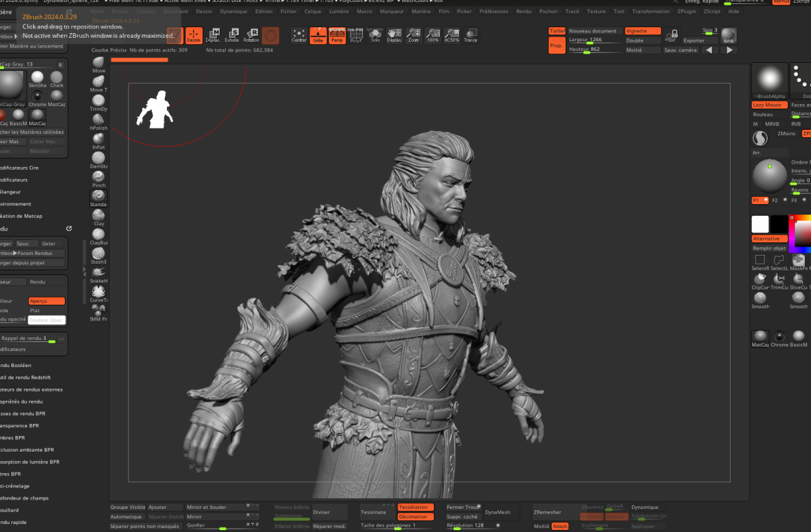
Task: Expand the Modificateurs Cire section
Action: point(19,167)
